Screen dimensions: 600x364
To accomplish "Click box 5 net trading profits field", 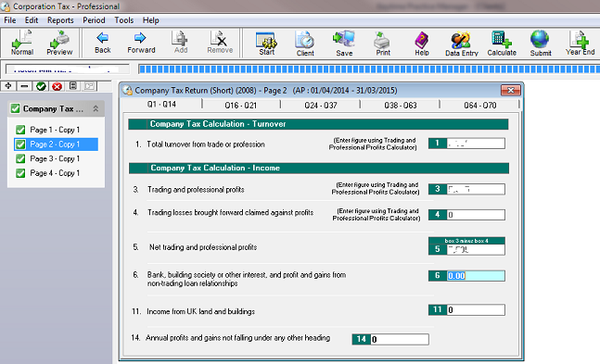I will pyautogui.click(x=476, y=250).
